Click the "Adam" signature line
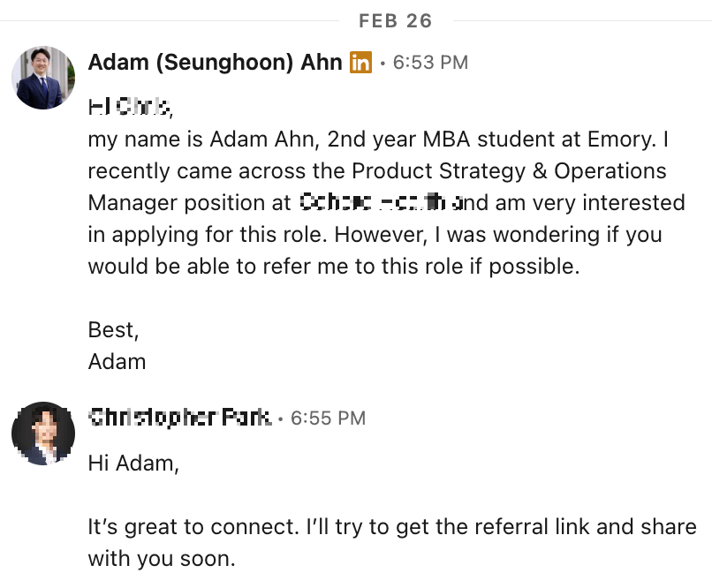This screenshot has width=712, height=588. pos(117,362)
